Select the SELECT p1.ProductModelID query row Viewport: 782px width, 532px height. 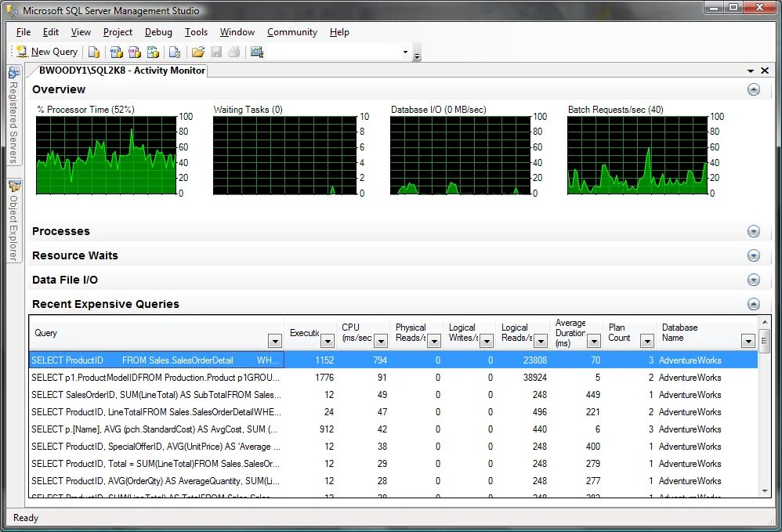coord(393,378)
